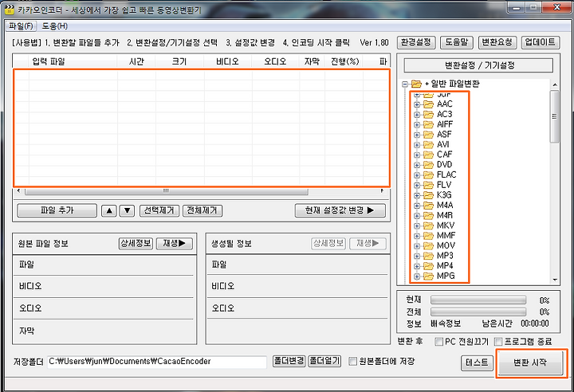The image size is (574, 392).
Task: Click the file list scroll right arrow
Action: pyautogui.click(x=382, y=191)
